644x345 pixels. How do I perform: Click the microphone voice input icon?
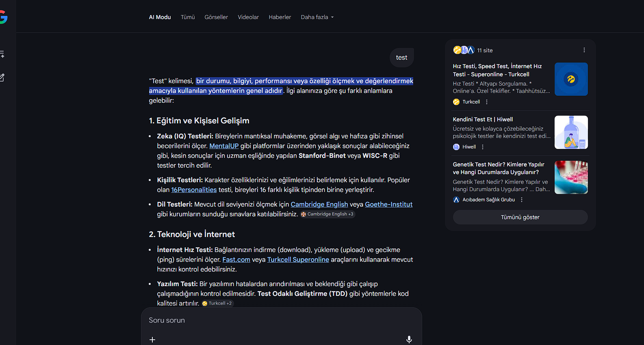pos(409,339)
